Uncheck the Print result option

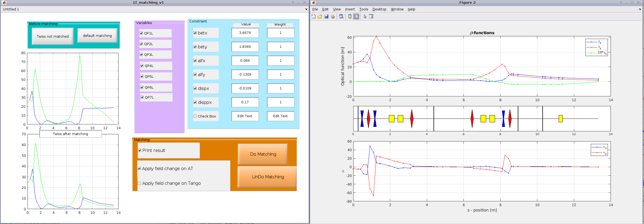point(140,150)
